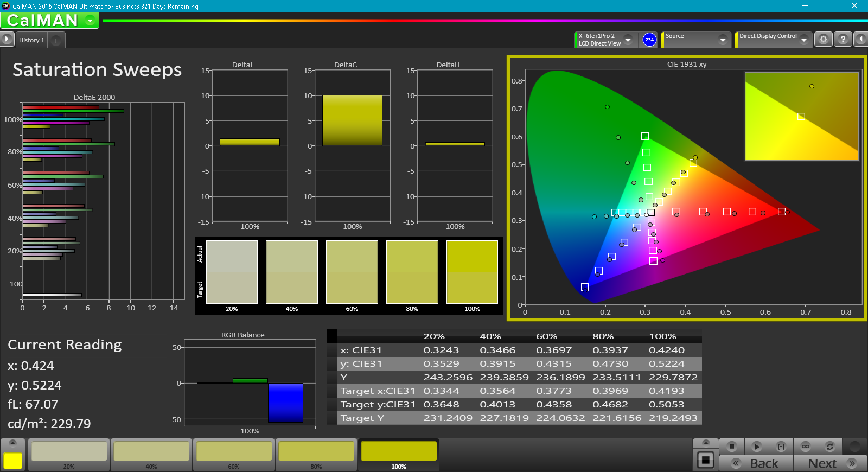This screenshot has width=868, height=472.
Task: Click the x: CIE31 value 0.4240
Action: pos(667,350)
